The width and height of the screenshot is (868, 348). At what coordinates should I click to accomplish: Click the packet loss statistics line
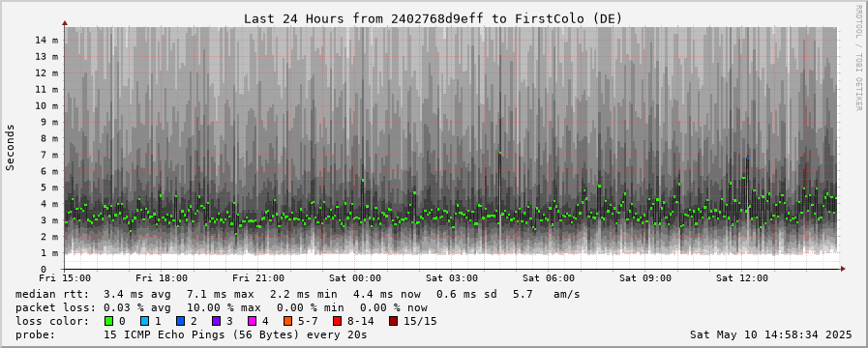(x=222, y=307)
